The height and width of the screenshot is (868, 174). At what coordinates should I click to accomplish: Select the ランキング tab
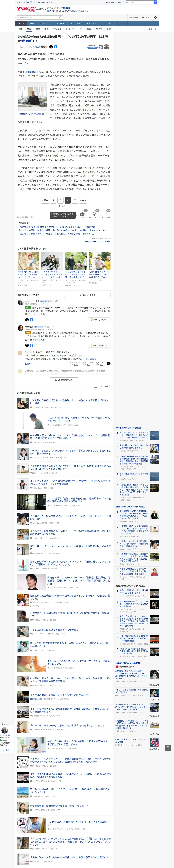(x=109, y=24)
